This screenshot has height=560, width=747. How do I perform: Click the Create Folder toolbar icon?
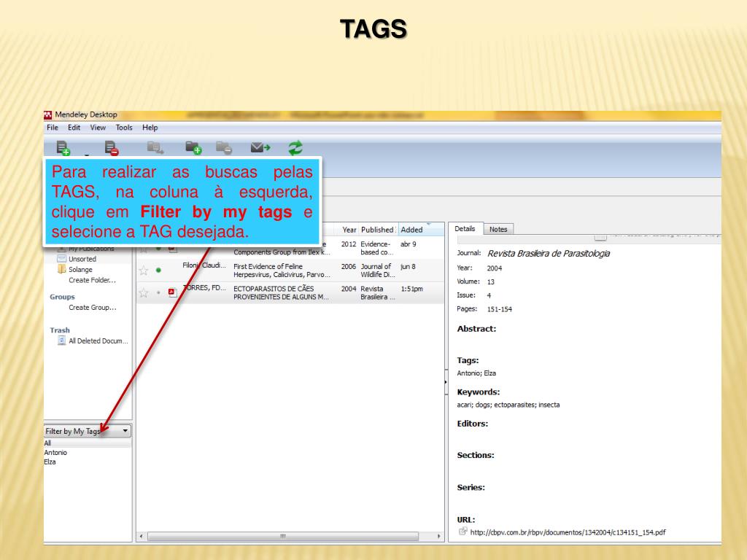tap(193, 147)
